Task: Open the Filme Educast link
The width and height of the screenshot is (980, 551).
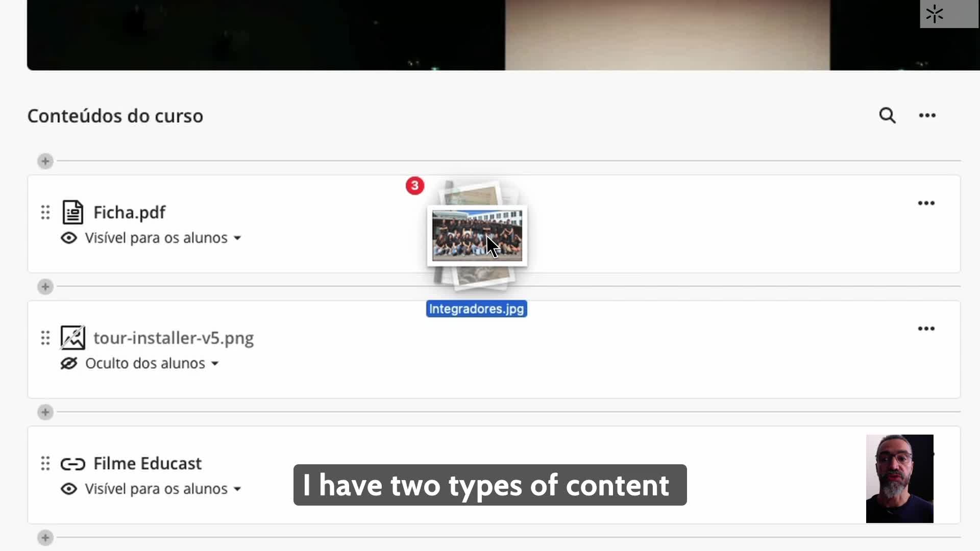Action: coord(148,463)
